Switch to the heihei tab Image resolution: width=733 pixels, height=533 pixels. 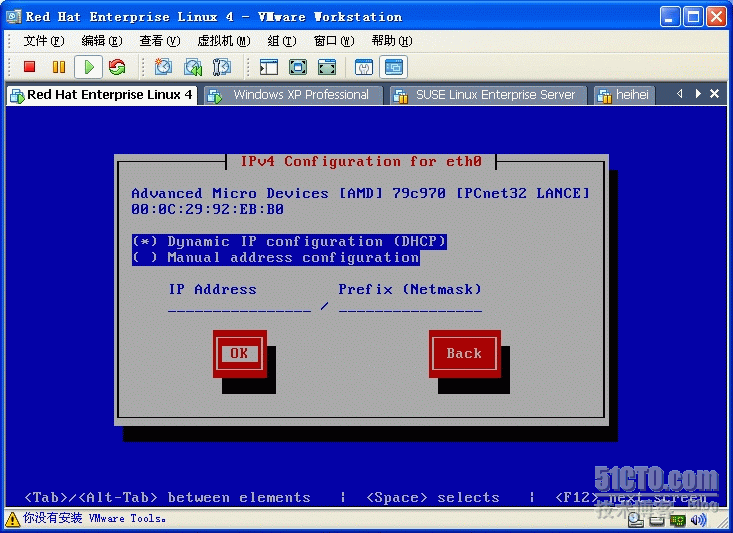pyautogui.click(x=624, y=95)
